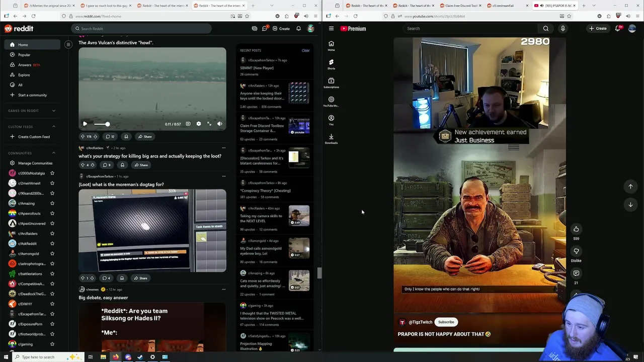Open comments of Avro Vulcan post (12)
The height and width of the screenshot is (362, 644).
click(x=110, y=137)
